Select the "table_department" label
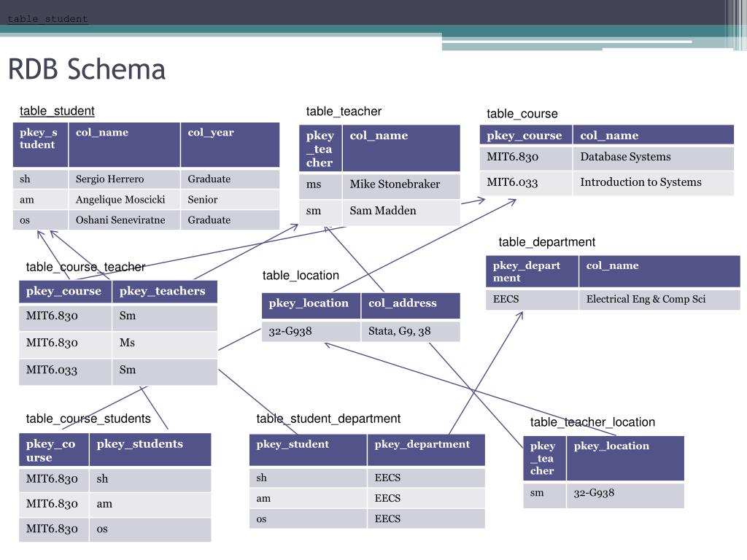The width and height of the screenshot is (747, 560). coord(547,242)
